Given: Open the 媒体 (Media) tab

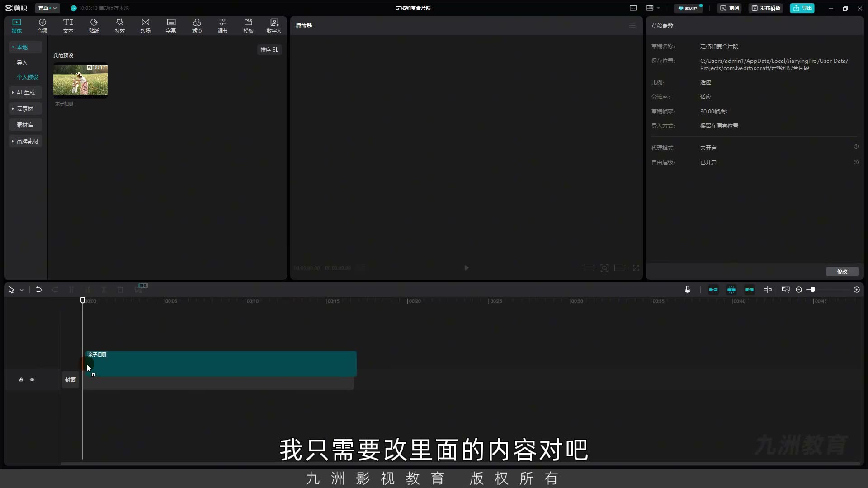Looking at the screenshot, I should (x=17, y=26).
